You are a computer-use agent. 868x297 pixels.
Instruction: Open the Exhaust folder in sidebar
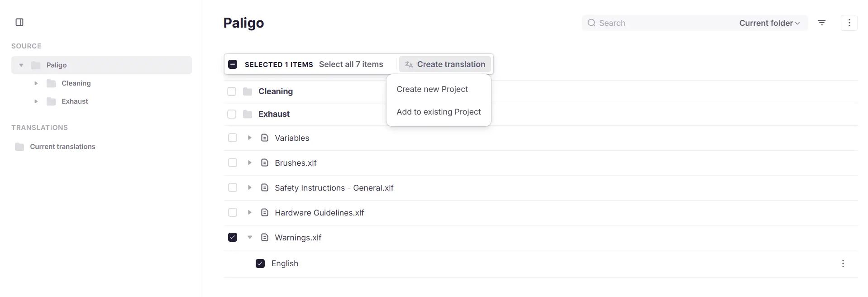(75, 101)
